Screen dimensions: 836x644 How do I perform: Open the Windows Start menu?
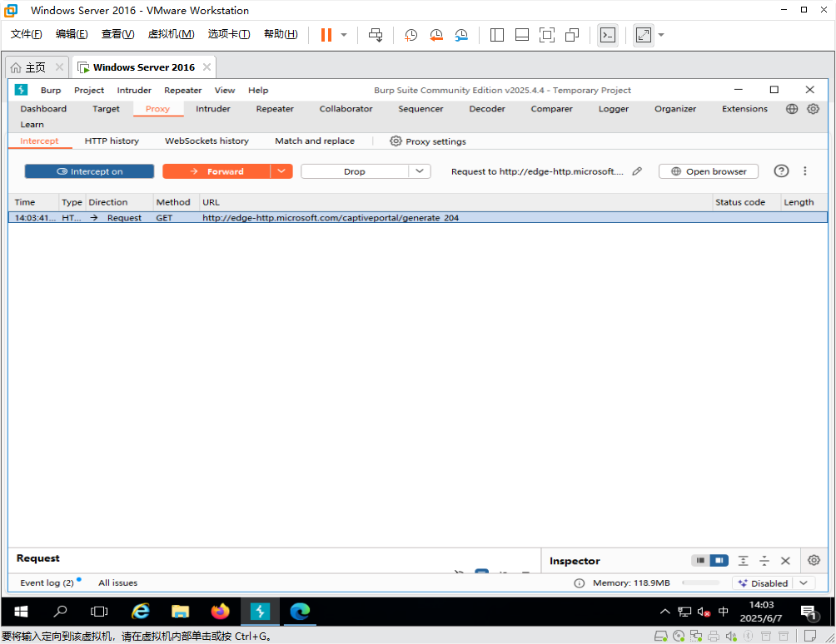tap(21, 612)
